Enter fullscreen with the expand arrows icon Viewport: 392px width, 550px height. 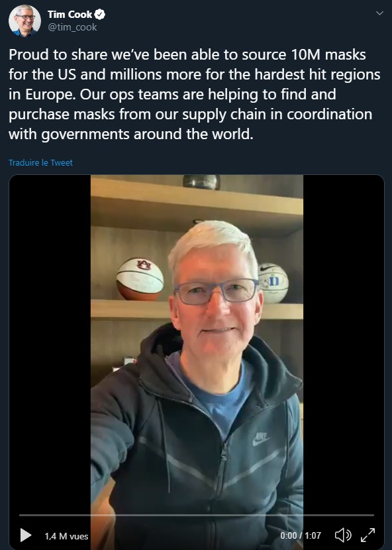click(367, 535)
